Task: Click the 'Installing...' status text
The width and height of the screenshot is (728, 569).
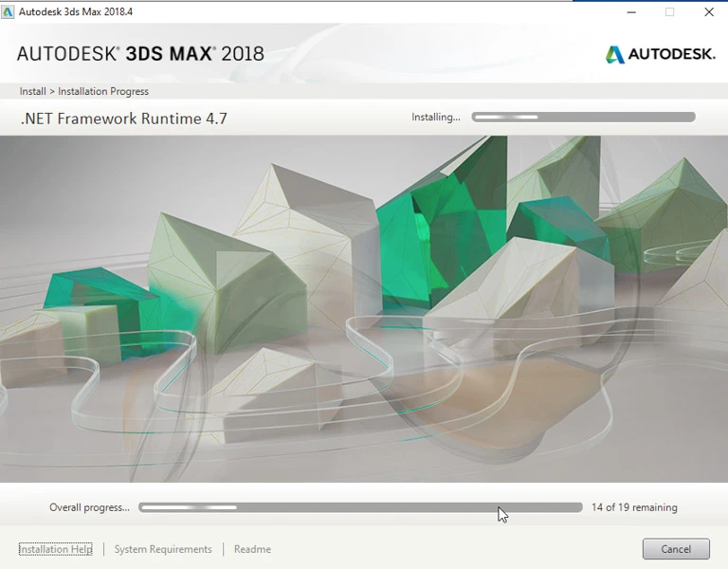Action: tap(436, 117)
